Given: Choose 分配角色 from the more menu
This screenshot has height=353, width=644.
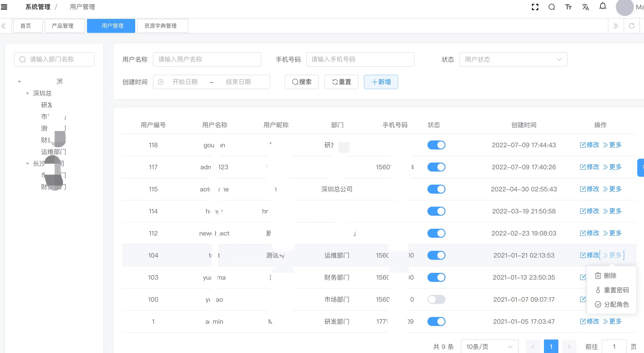Looking at the screenshot, I should click(x=612, y=304).
